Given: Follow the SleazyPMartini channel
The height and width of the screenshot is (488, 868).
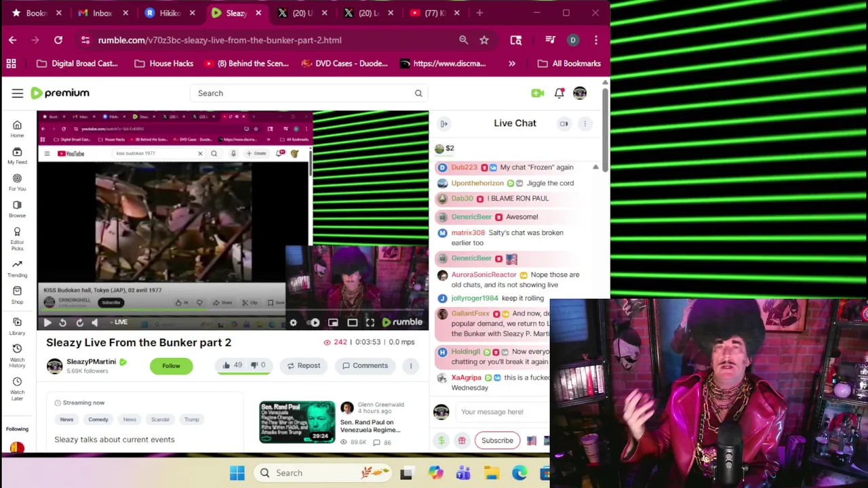Looking at the screenshot, I should click(171, 366).
